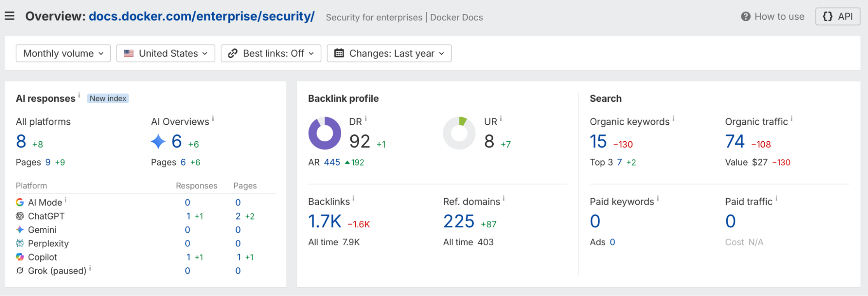
Task: Click the traffic Value $27 text
Action: pos(746,162)
